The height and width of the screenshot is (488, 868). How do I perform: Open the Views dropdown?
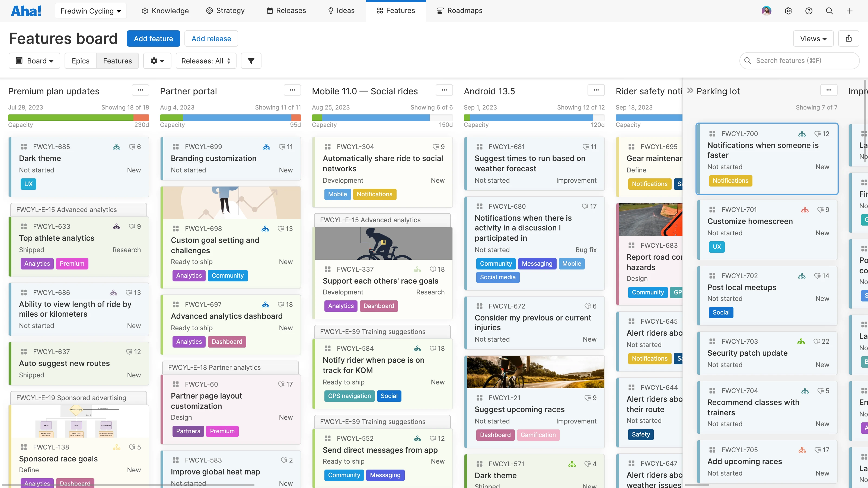pyautogui.click(x=813, y=38)
